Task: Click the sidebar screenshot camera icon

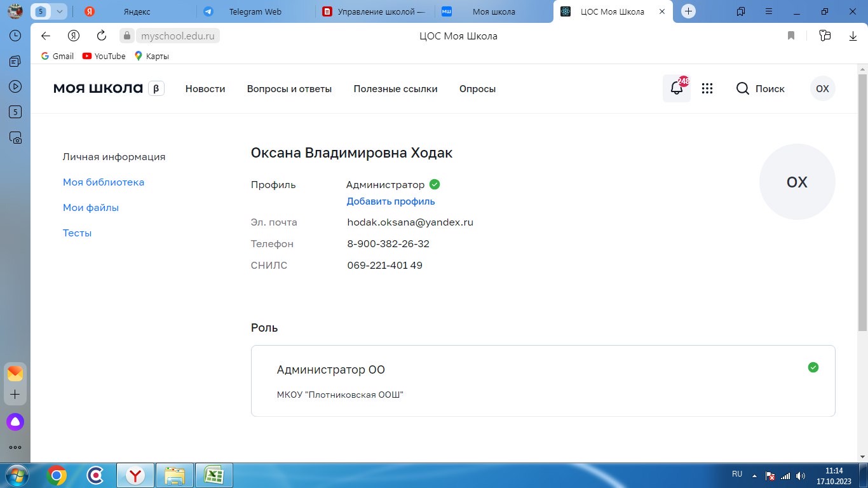Action: [15, 137]
